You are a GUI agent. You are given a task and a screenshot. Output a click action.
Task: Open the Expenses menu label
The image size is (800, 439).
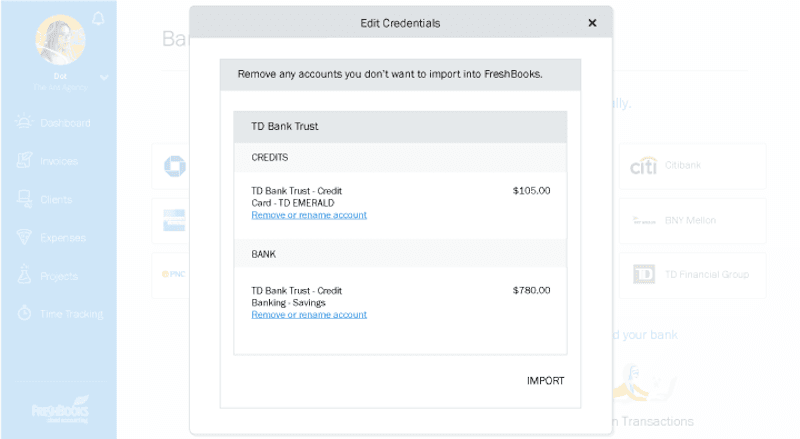point(63,238)
